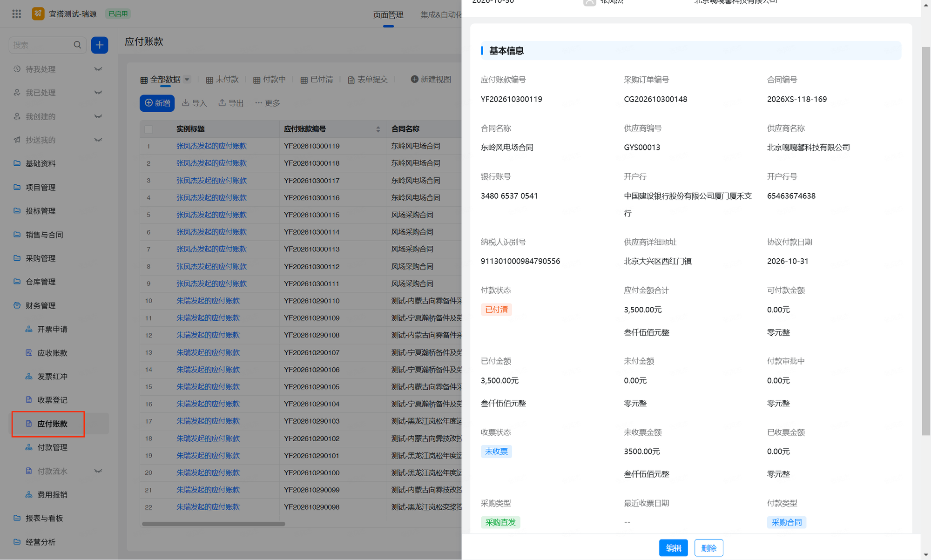Expand the 报表与看板 folder
Screen dimensions: 931x560
[x=44, y=518]
